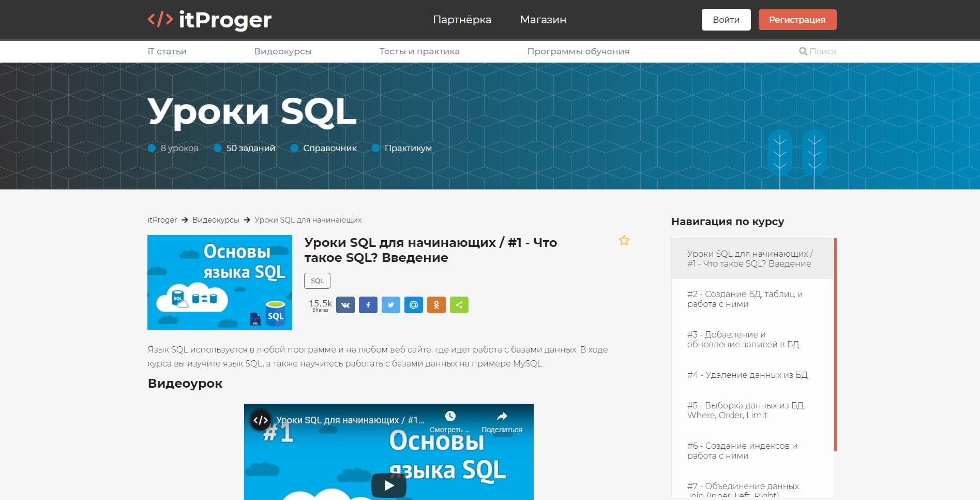Click the Регистрация button
The width and height of the screenshot is (980, 500).
(797, 20)
